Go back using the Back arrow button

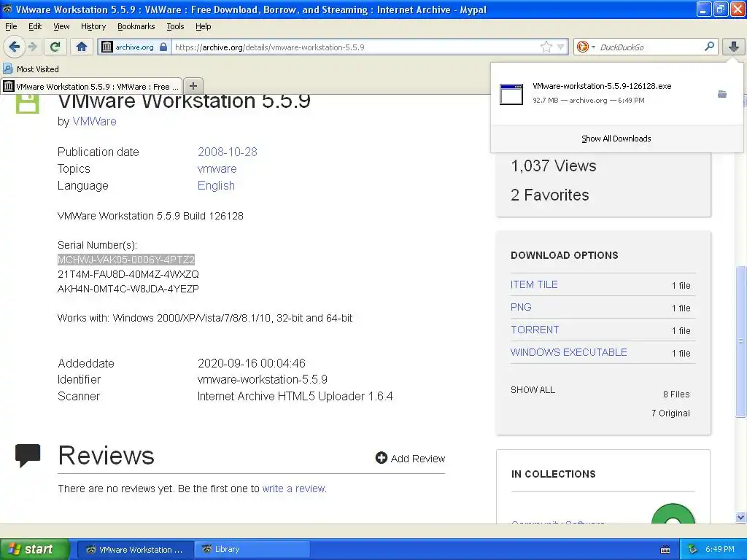14,47
